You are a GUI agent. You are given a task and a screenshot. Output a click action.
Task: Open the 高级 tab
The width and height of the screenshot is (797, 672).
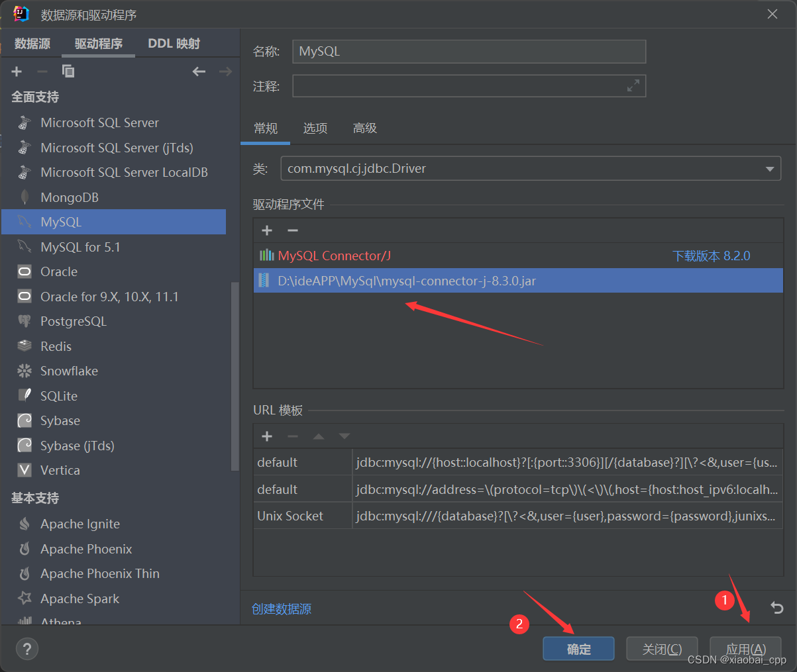click(x=365, y=128)
